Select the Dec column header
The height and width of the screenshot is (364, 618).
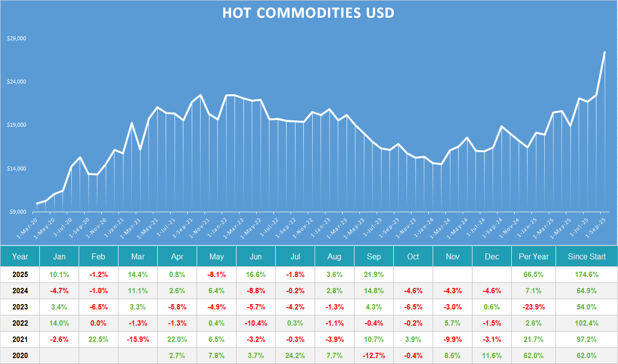tap(492, 256)
